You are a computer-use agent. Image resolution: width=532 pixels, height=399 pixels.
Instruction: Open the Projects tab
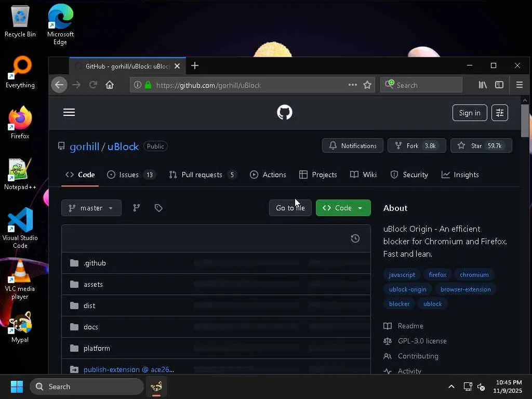(x=318, y=175)
